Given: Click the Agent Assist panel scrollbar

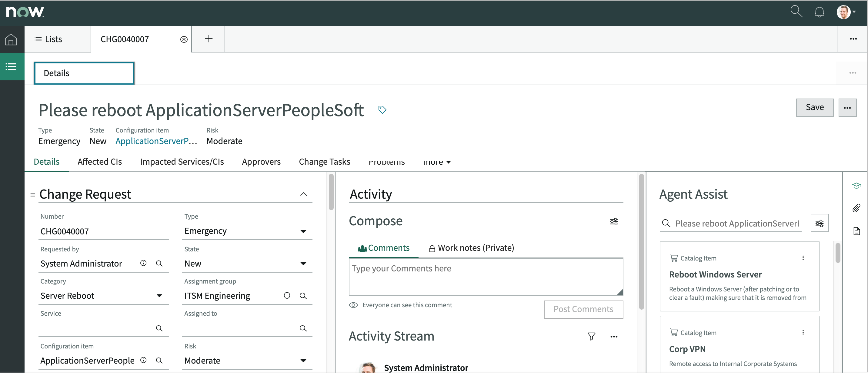Looking at the screenshot, I should 838,253.
